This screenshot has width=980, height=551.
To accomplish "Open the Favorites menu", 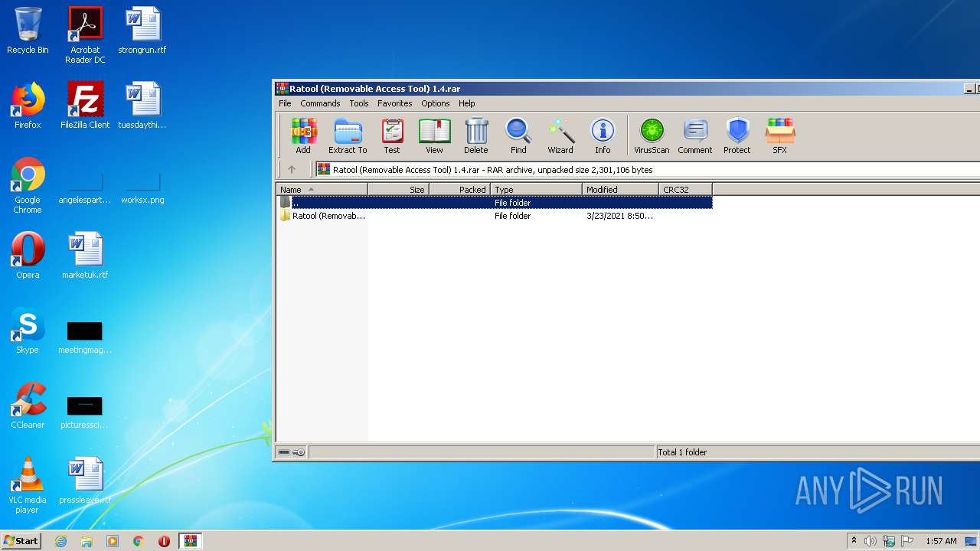I will [395, 103].
